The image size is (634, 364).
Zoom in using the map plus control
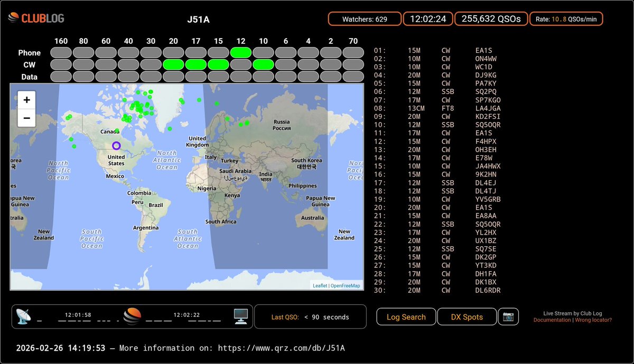[x=26, y=100]
